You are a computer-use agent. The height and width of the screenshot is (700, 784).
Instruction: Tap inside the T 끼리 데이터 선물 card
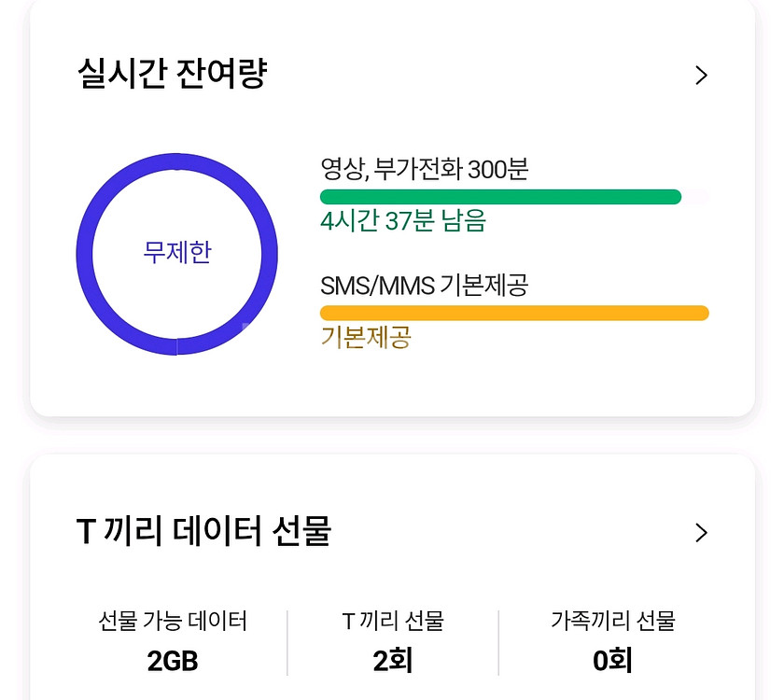(x=392, y=579)
